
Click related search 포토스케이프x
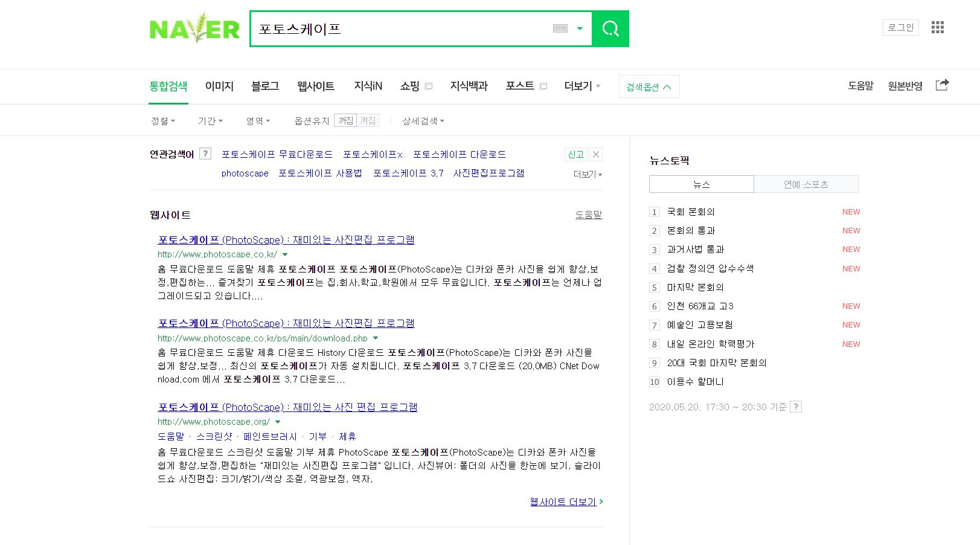pos(373,154)
